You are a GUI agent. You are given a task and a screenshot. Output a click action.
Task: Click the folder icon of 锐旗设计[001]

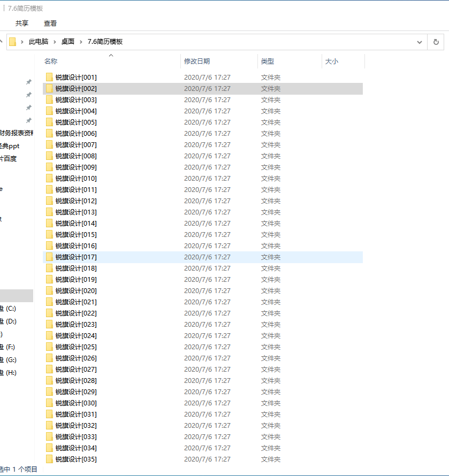49,78
